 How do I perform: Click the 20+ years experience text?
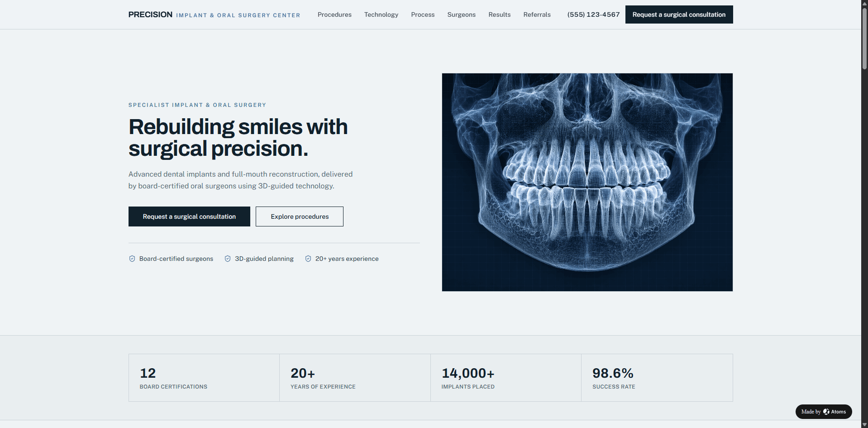coord(347,259)
